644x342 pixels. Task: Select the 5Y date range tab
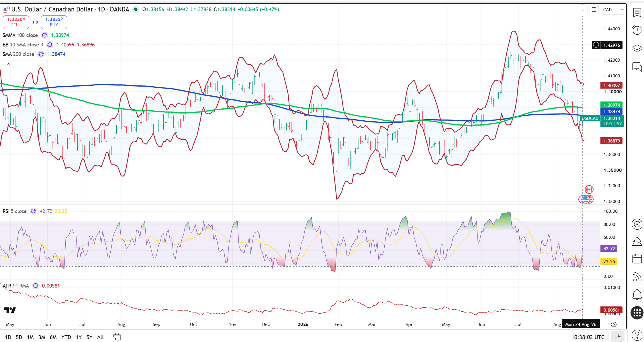pos(89,337)
